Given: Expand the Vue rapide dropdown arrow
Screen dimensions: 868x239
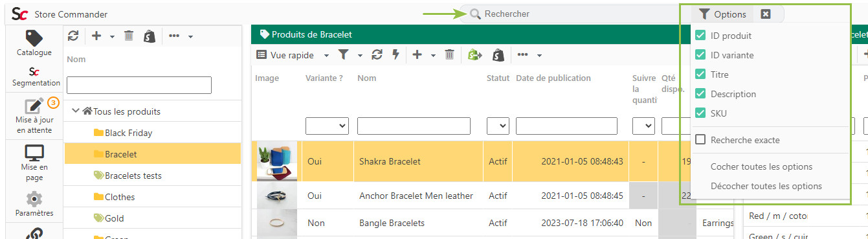Looking at the screenshot, I should coord(326,56).
